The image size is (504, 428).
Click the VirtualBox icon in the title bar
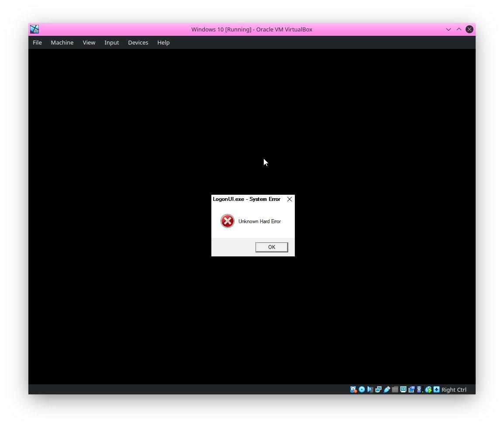(35, 29)
